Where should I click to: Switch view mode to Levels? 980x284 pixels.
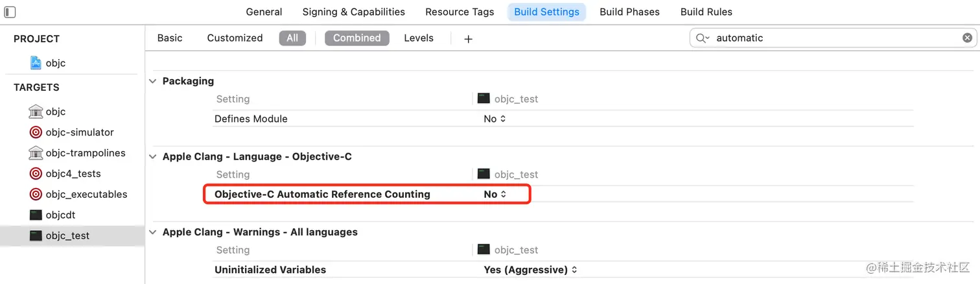click(418, 38)
